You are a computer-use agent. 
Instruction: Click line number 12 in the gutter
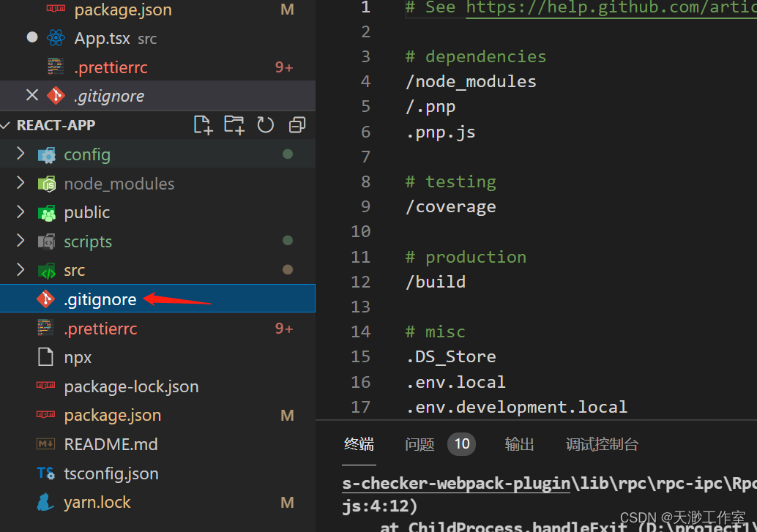[x=361, y=282]
